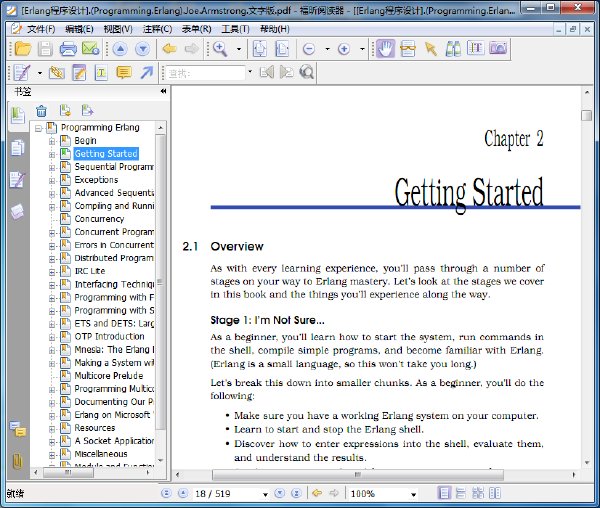Image resolution: width=600 pixels, height=508 pixels.
Task: Select the Miscellaneous bookmark
Action: tap(101, 454)
